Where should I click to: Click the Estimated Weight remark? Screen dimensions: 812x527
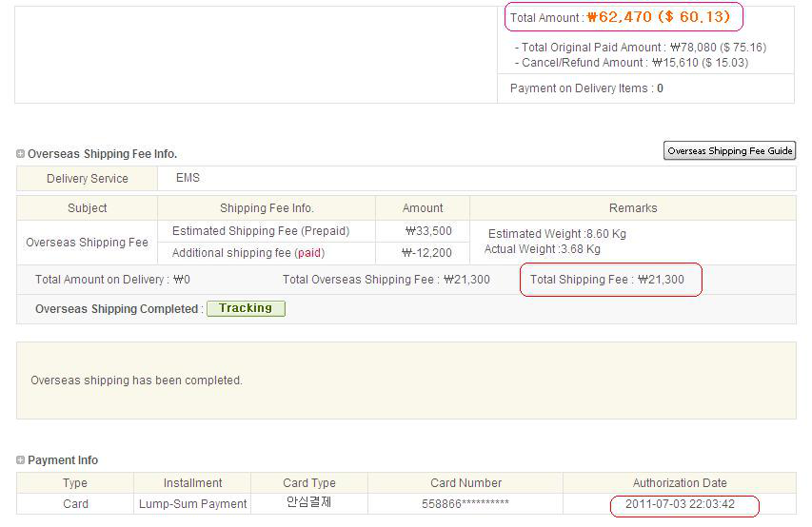click(557, 234)
